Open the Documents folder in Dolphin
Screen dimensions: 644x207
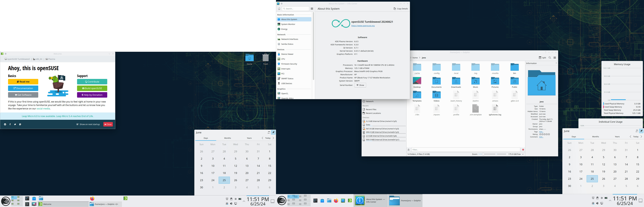436,83
